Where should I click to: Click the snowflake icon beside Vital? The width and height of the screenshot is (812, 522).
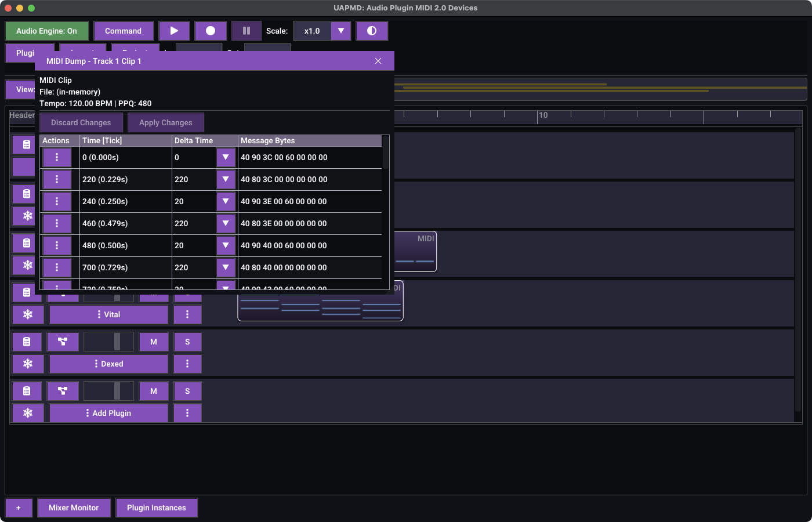coord(28,314)
